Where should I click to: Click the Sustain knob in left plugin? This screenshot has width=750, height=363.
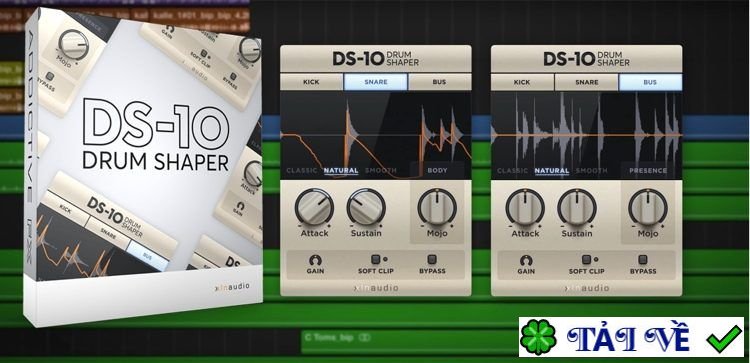[366, 208]
